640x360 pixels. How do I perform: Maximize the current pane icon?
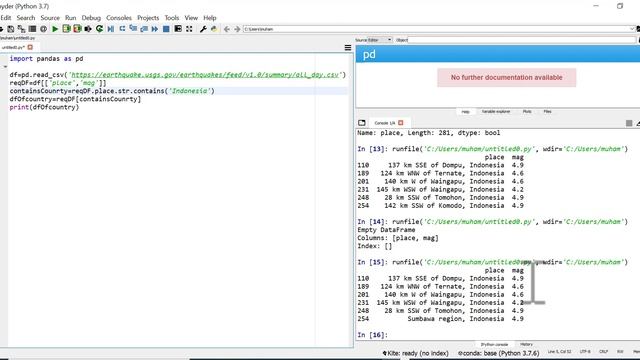pos(178,29)
